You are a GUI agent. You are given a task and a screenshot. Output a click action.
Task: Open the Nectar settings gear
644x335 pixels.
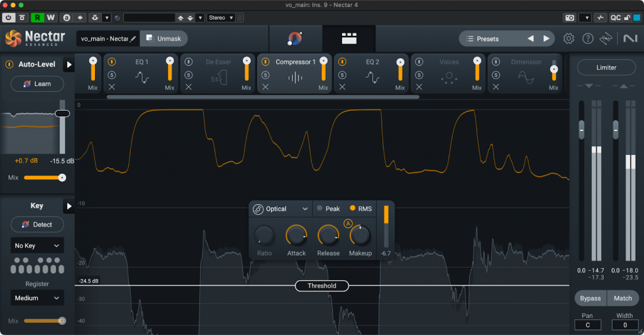[569, 38]
